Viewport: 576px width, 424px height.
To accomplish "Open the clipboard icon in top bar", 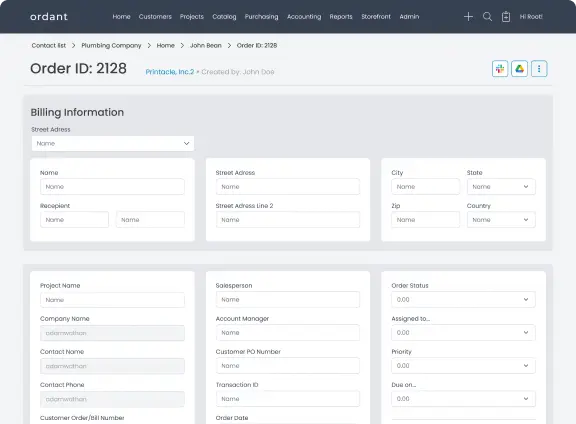I will click(506, 17).
